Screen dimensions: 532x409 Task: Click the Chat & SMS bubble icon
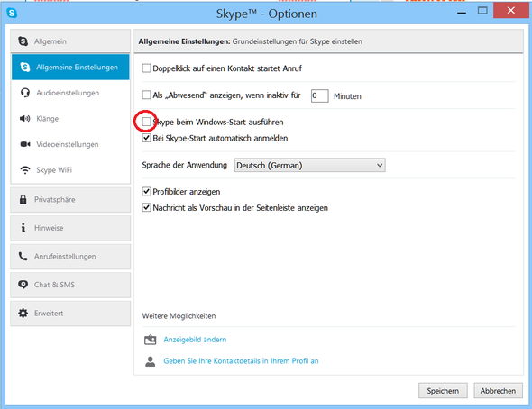coord(23,285)
